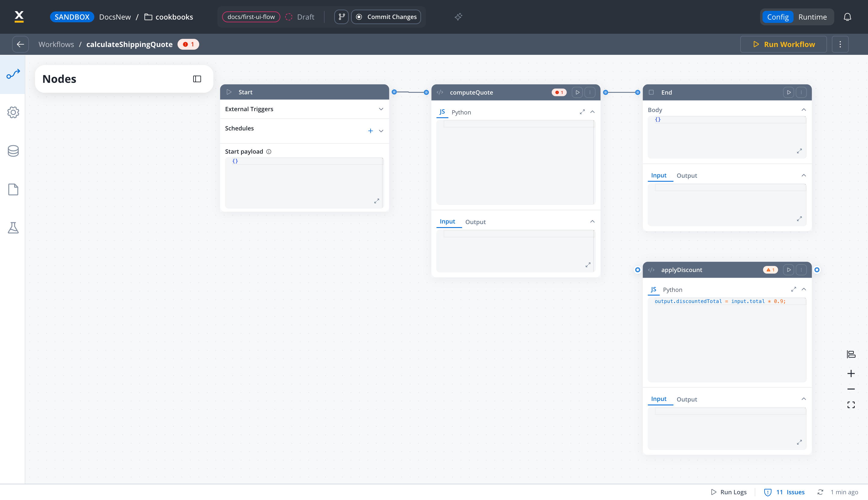The width and height of the screenshot is (868, 500).
Task: Click the Start payload info icon
Action: pos(269,152)
